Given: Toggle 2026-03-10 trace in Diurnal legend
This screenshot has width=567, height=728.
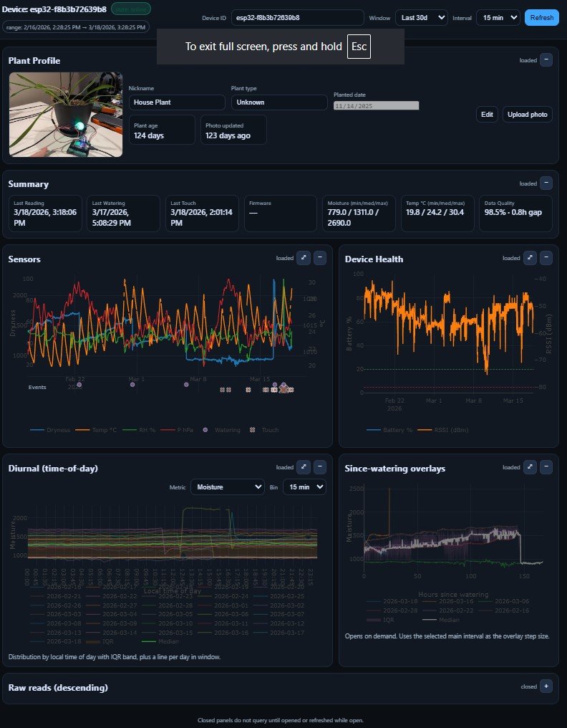Looking at the screenshot, I should [167, 623].
